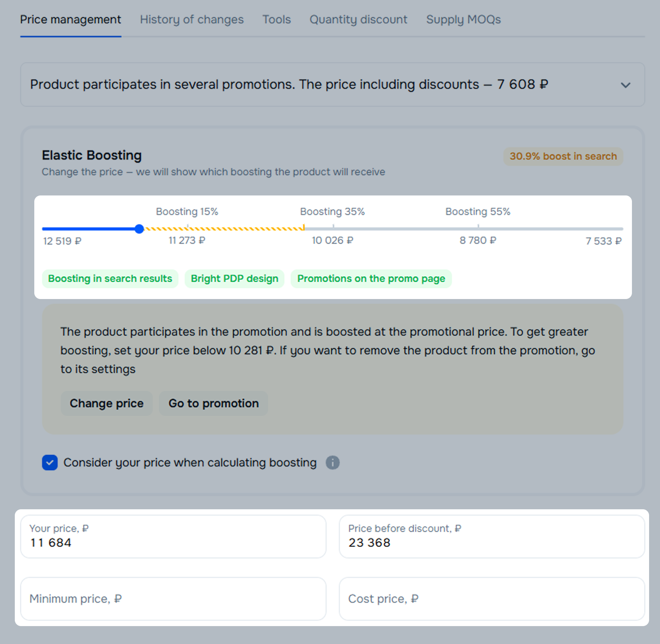Image resolution: width=660 pixels, height=644 pixels.
Task: Focus the Price before discount field
Action: click(492, 537)
